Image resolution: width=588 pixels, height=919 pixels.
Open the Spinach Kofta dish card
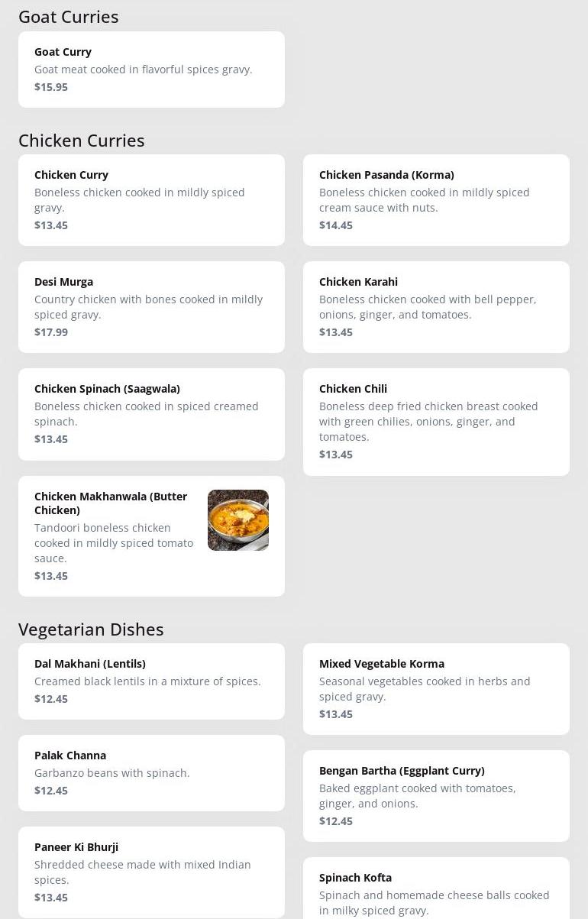pos(436,890)
